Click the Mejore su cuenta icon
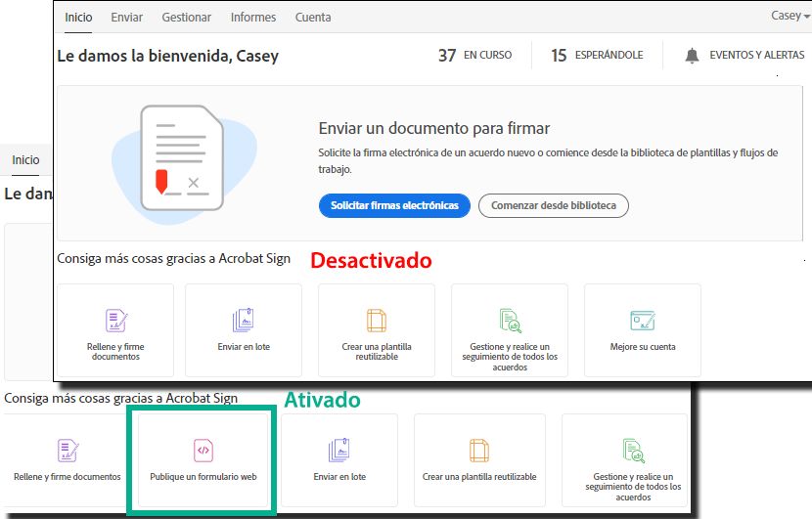The image size is (812, 519). tap(643, 321)
